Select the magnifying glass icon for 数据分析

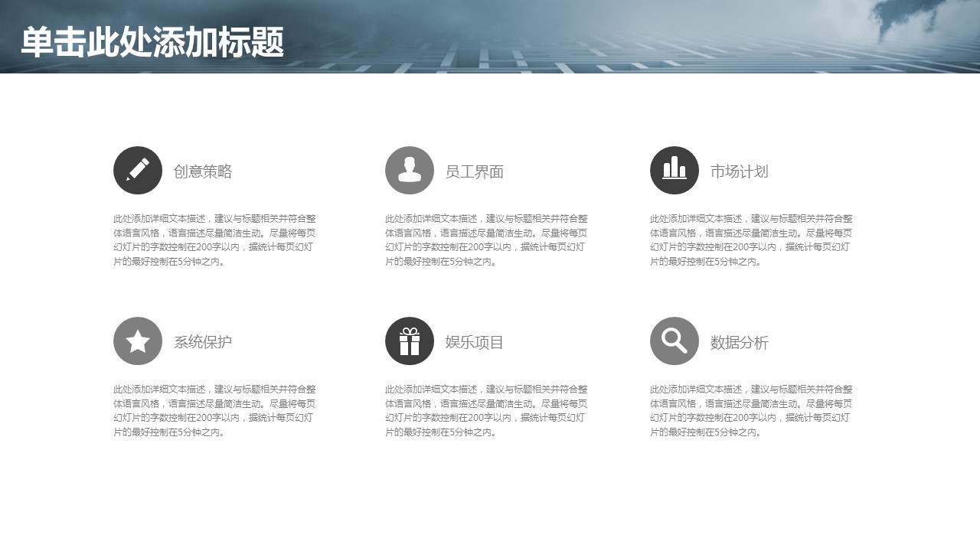pos(675,341)
